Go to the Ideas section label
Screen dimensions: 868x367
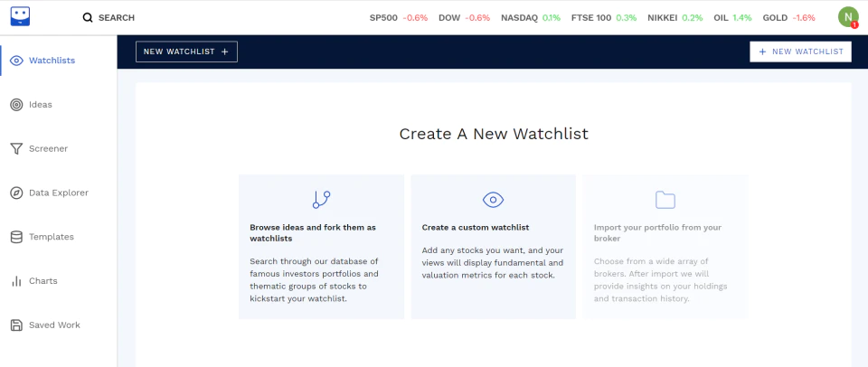pyautogui.click(x=41, y=105)
